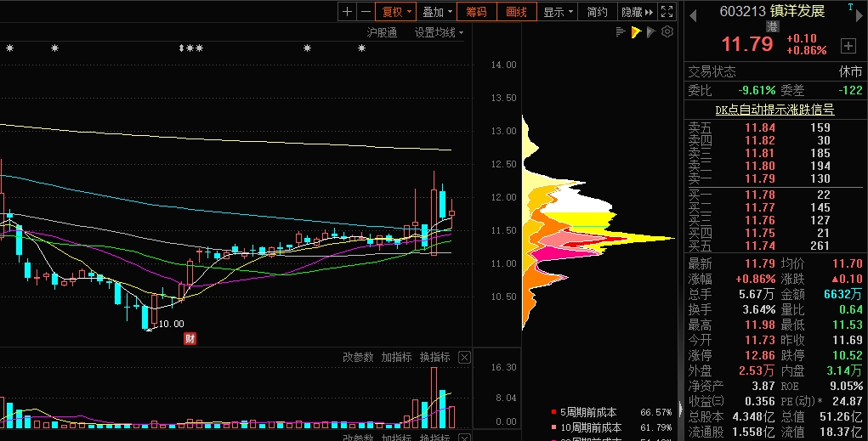
Task: Click the 603213 镇洋发展 stock title
Action: tap(772, 11)
